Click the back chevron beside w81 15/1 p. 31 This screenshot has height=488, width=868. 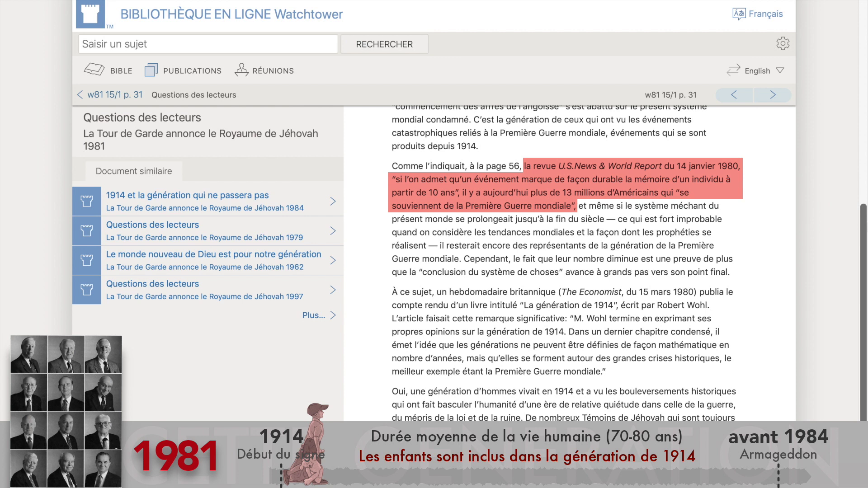click(80, 95)
